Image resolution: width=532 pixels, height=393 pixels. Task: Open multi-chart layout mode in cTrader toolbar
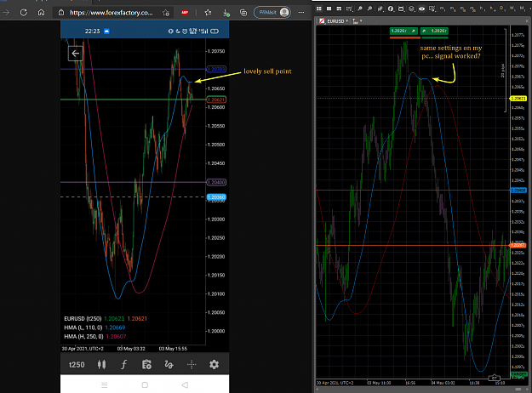coord(319,9)
